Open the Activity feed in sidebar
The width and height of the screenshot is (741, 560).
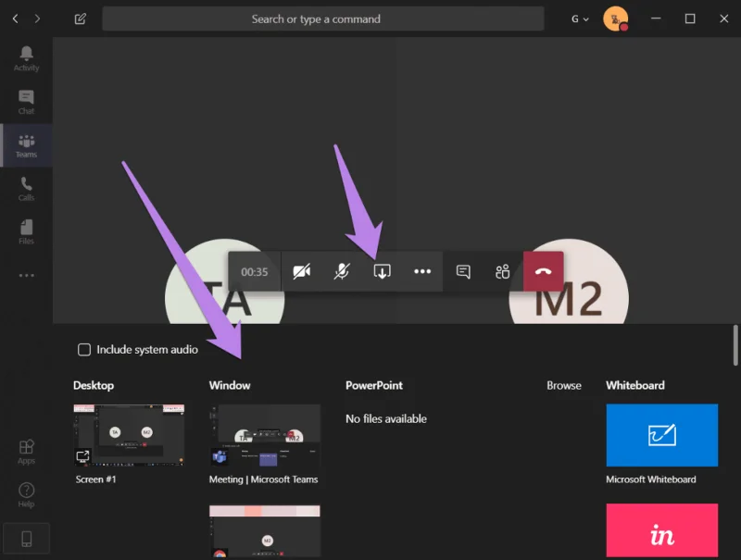(x=26, y=58)
